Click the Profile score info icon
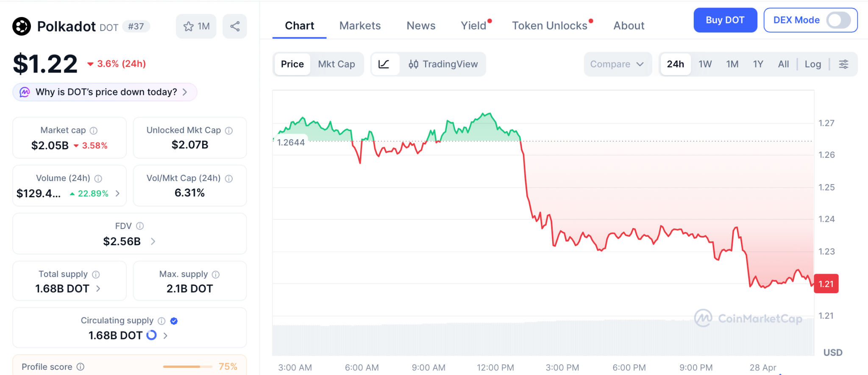 [81, 367]
